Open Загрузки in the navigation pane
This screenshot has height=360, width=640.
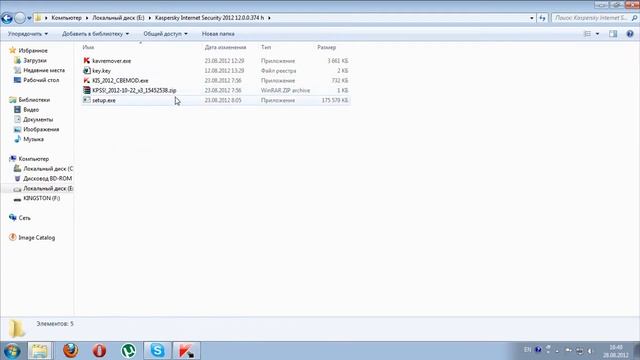pos(35,60)
